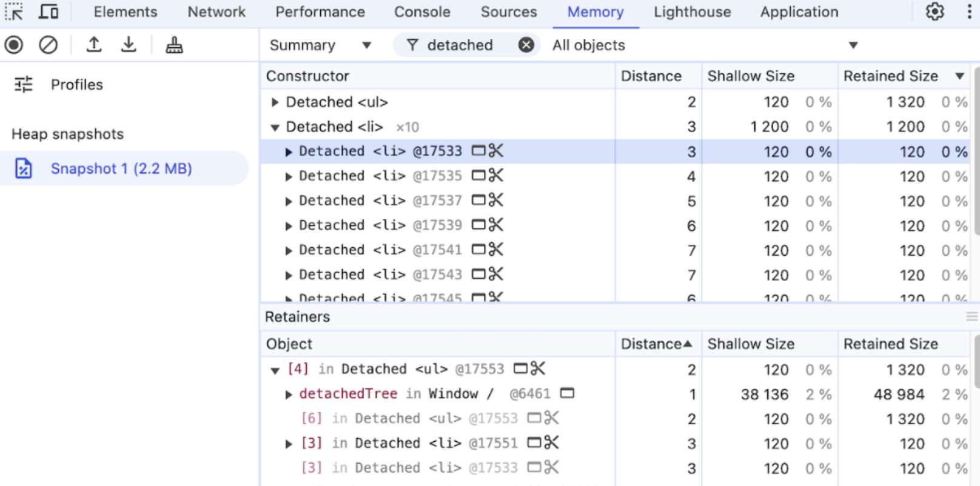This screenshot has width=980, height=486.
Task: Click the take heap snapshot record button
Action: (x=14, y=45)
